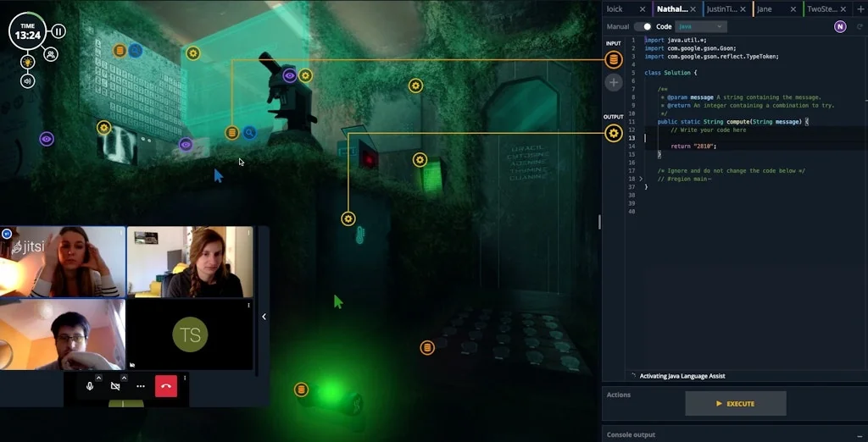Click the gear icon above the thermometer
The image size is (868, 442).
pyautogui.click(x=348, y=218)
